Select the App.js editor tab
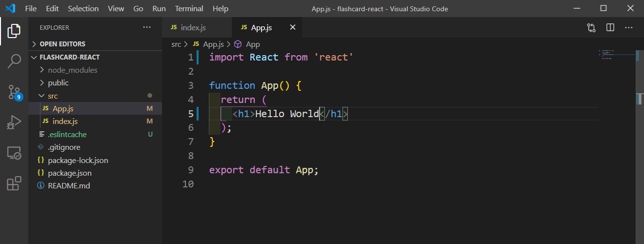 pyautogui.click(x=267, y=27)
